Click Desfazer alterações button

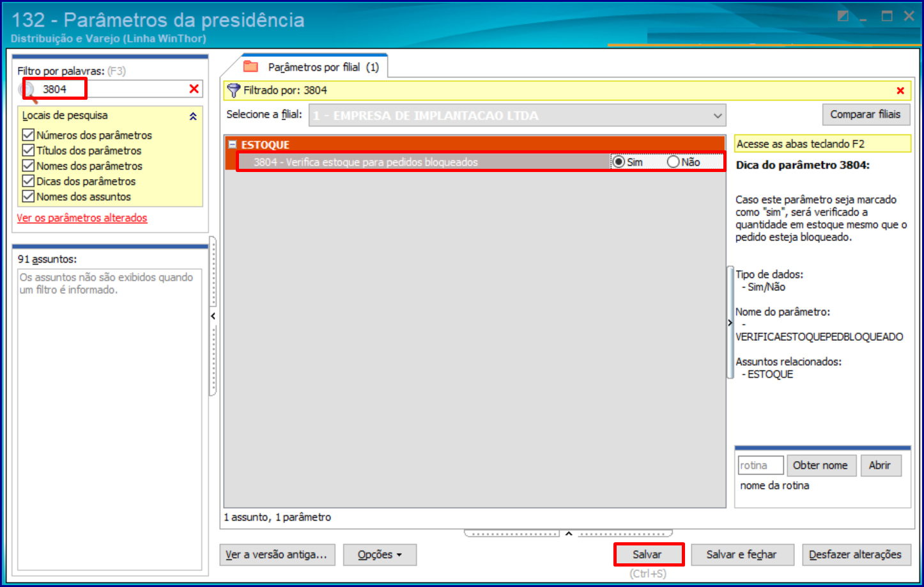pos(856,554)
